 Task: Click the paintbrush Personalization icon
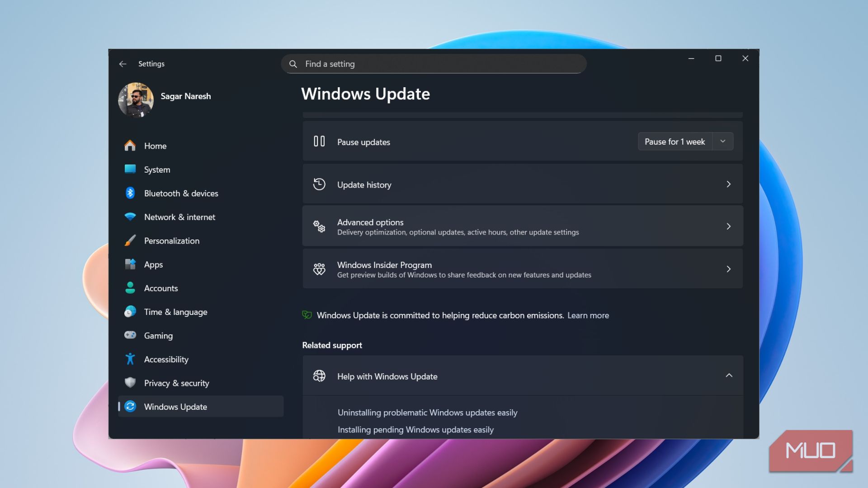tap(130, 240)
